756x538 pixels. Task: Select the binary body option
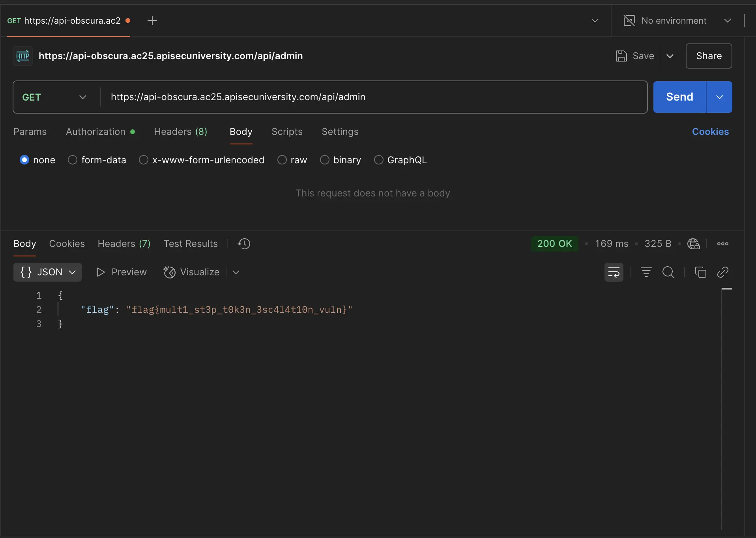coord(325,160)
